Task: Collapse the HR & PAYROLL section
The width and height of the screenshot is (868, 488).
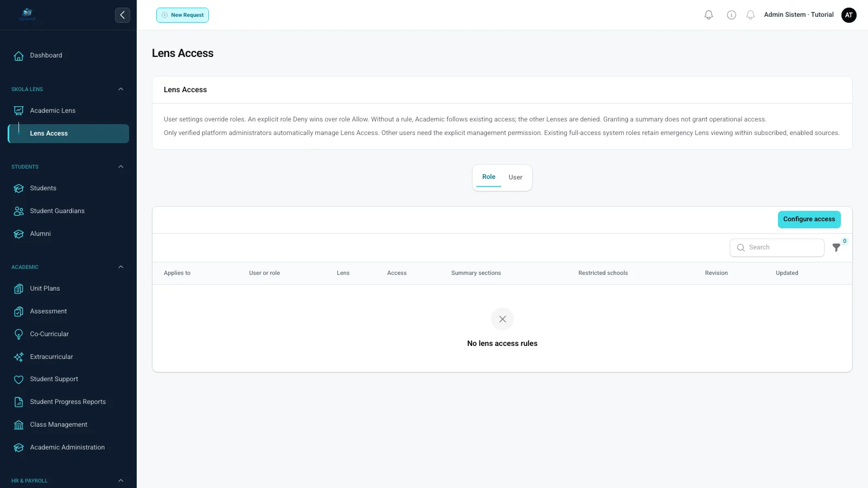Action: point(121,480)
